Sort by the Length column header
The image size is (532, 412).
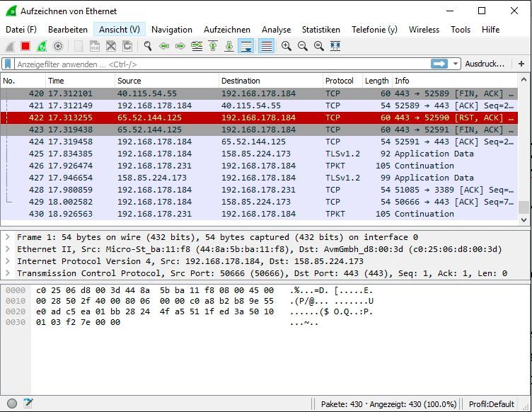(377, 81)
